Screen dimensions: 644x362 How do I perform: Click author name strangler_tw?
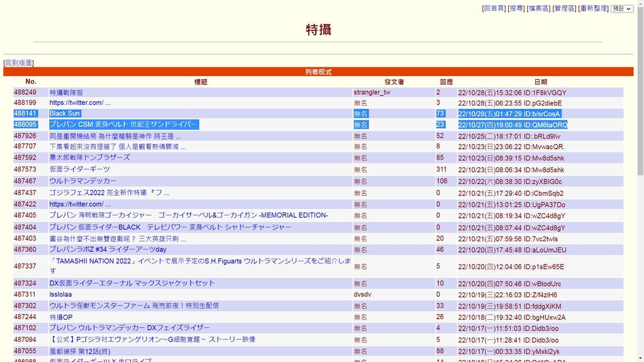point(372,92)
